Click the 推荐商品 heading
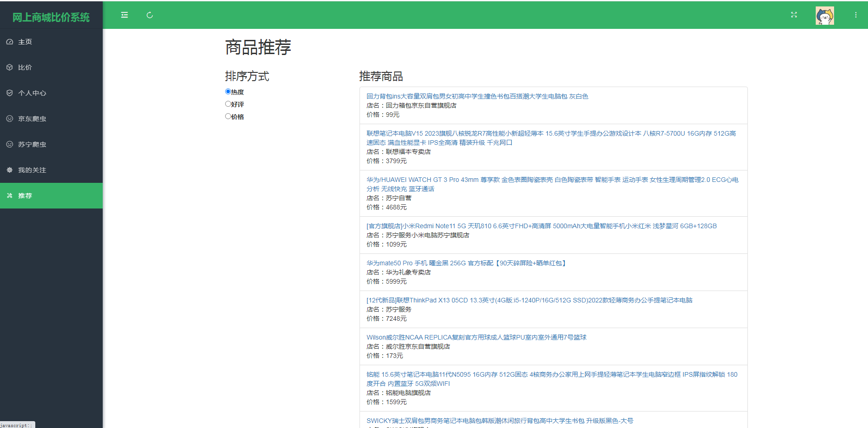This screenshot has width=868, height=428. [381, 76]
